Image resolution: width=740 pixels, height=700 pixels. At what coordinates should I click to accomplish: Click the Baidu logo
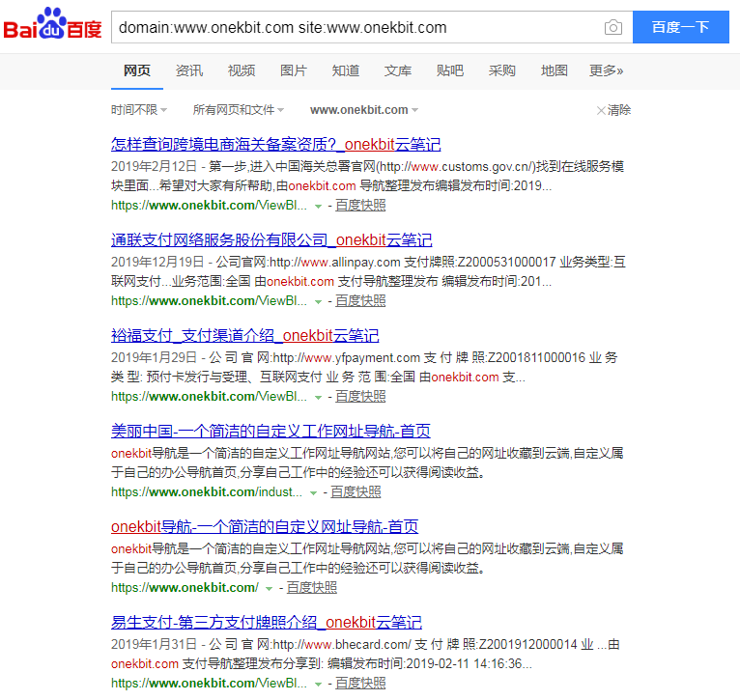pos(52,23)
